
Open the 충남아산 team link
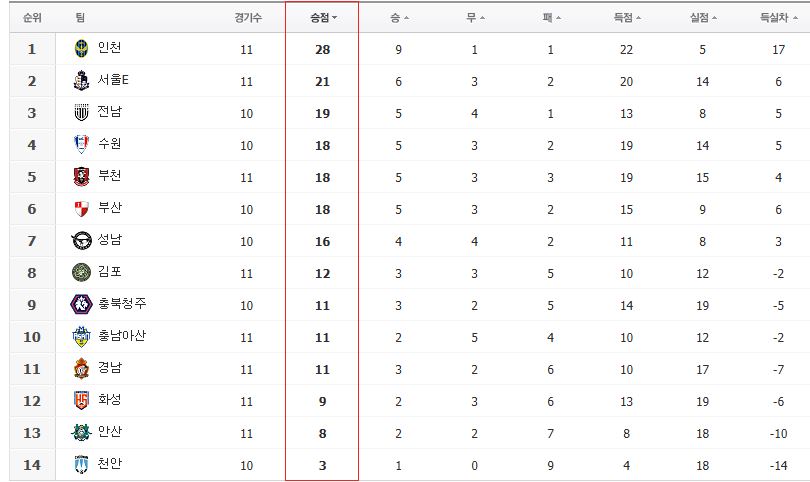[122, 336]
